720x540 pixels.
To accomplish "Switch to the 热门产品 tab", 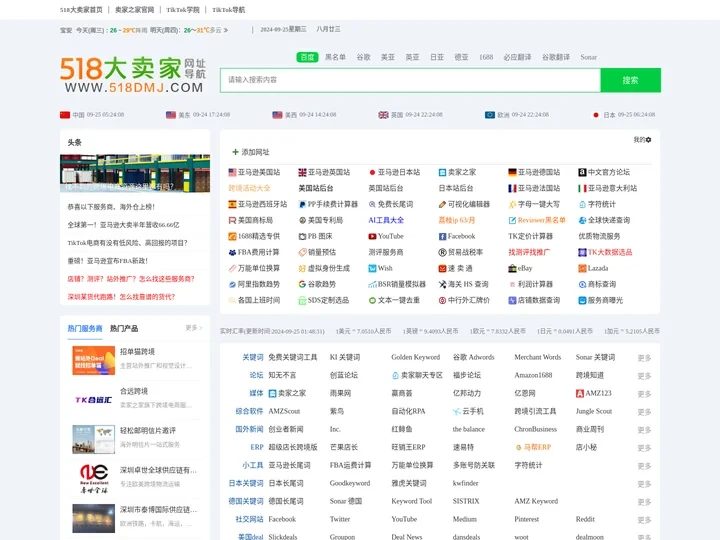I will [x=124, y=328].
